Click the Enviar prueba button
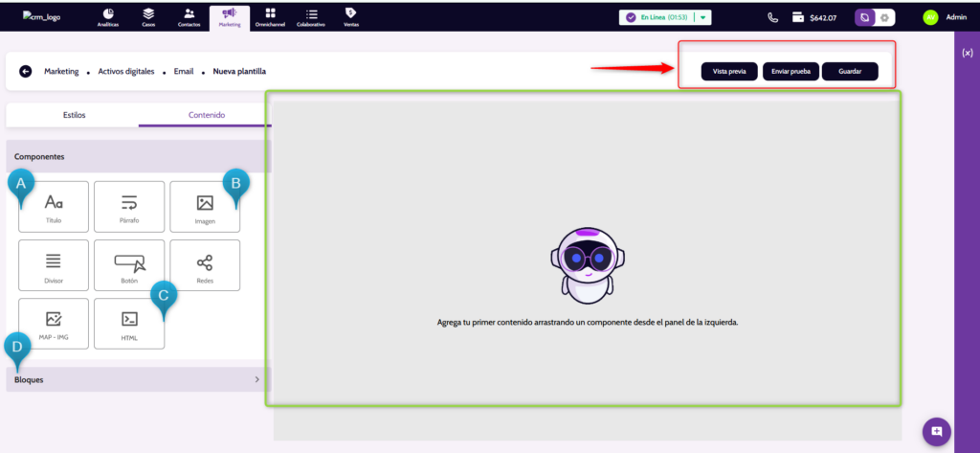The width and height of the screenshot is (980, 453). pyautogui.click(x=791, y=72)
